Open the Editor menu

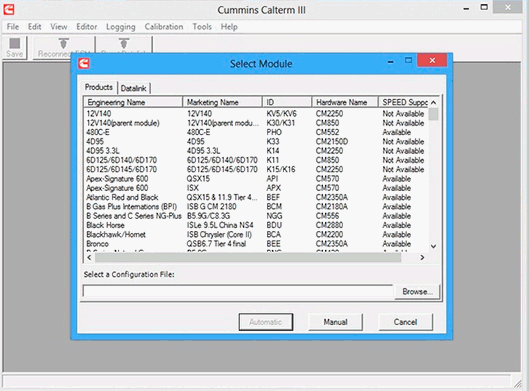click(87, 27)
